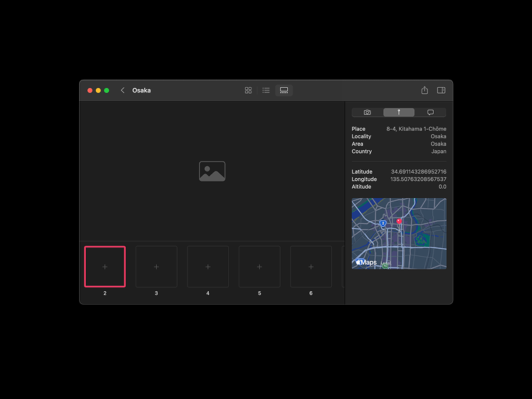Open the share menu
This screenshot has width=532, height=399.
[424, 90]
